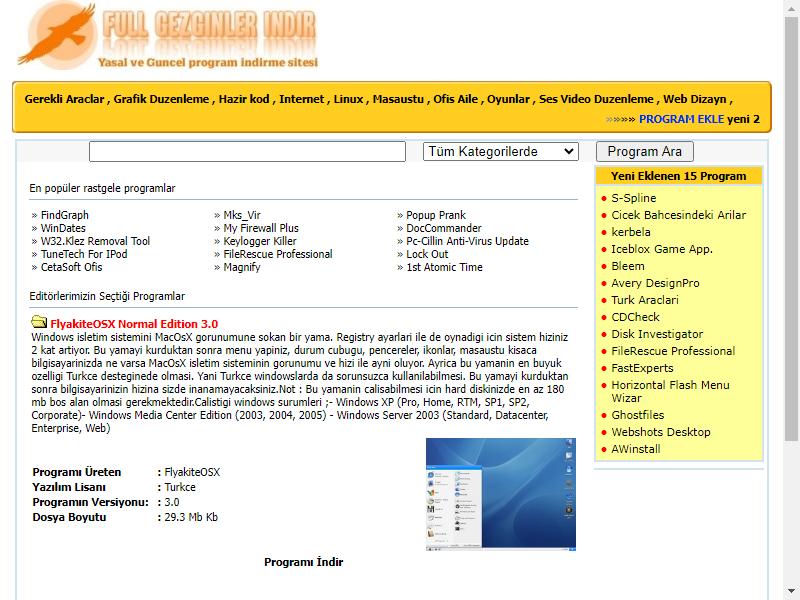Click the scrollbar down arrow
Screen dimensions: 800x600
pos(791,592)
